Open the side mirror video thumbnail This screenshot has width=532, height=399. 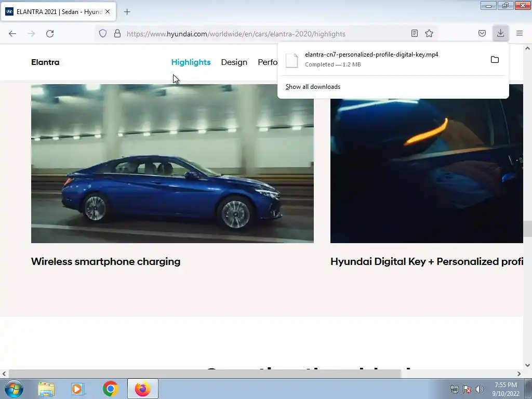click(x=427, y=170)
